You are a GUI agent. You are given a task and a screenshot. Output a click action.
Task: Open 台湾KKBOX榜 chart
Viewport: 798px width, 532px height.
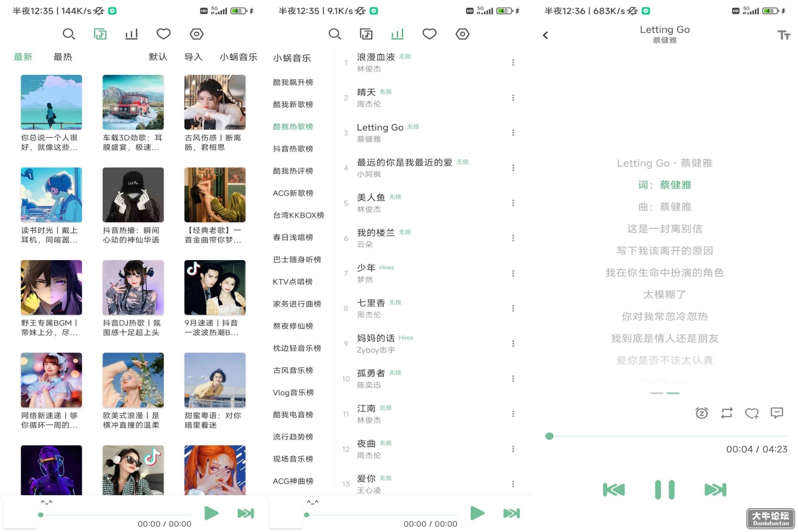(x=298, y=215)
